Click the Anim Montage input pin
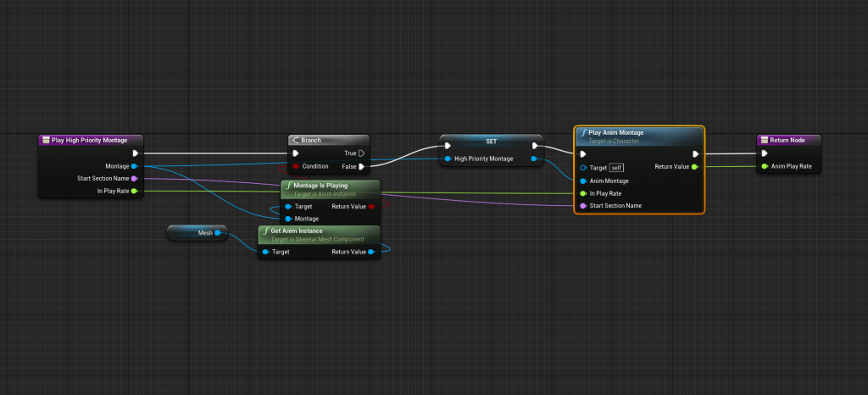 tap(583, 181)
